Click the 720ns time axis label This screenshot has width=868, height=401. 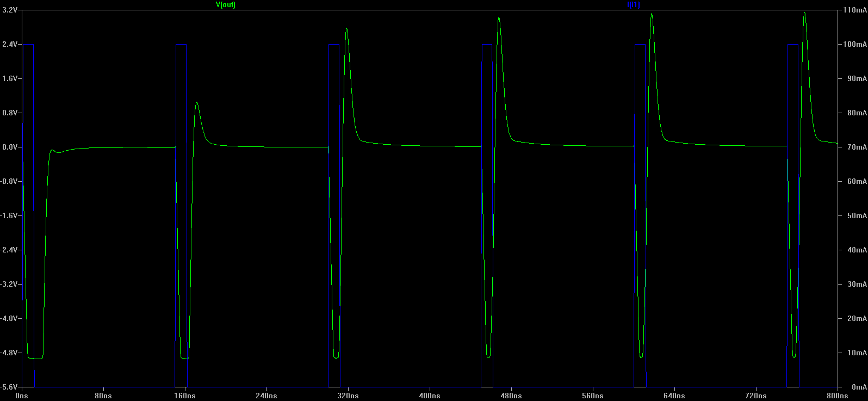click(756, 396)
